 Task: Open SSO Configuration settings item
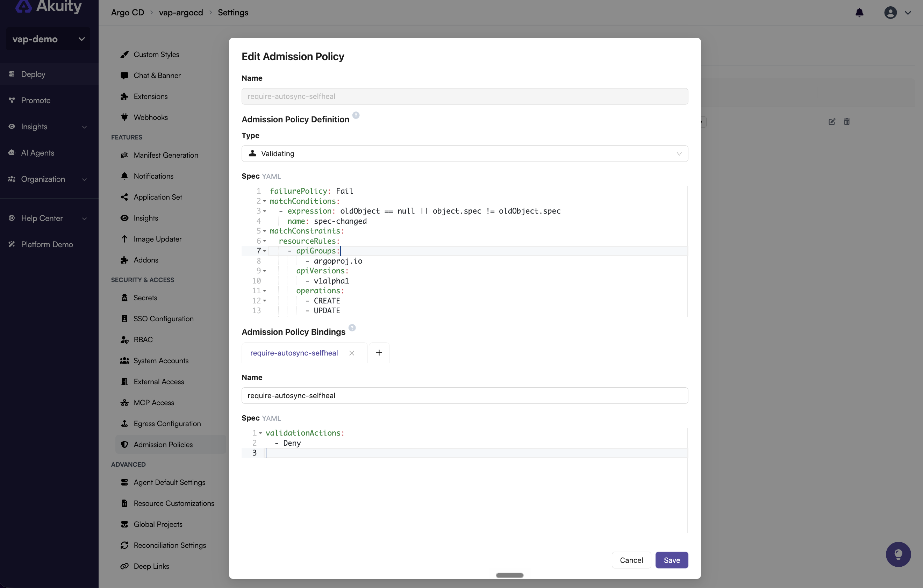[171, 319]
